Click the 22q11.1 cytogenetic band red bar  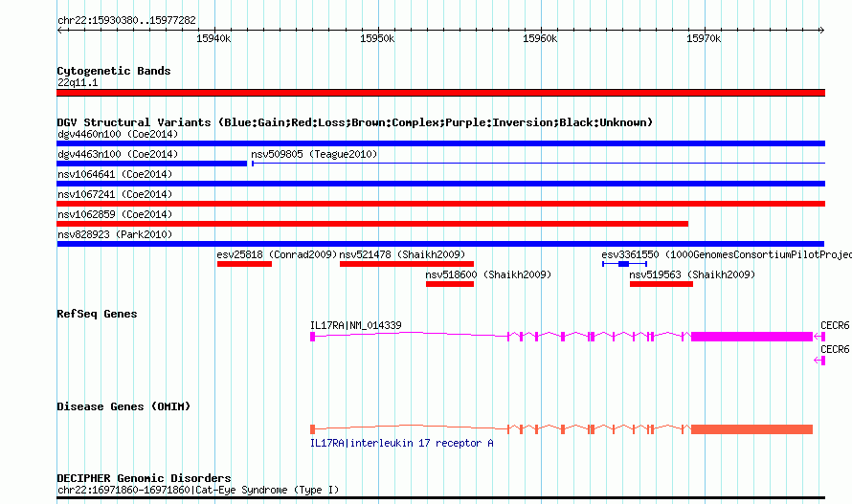[x=440, y=93]
